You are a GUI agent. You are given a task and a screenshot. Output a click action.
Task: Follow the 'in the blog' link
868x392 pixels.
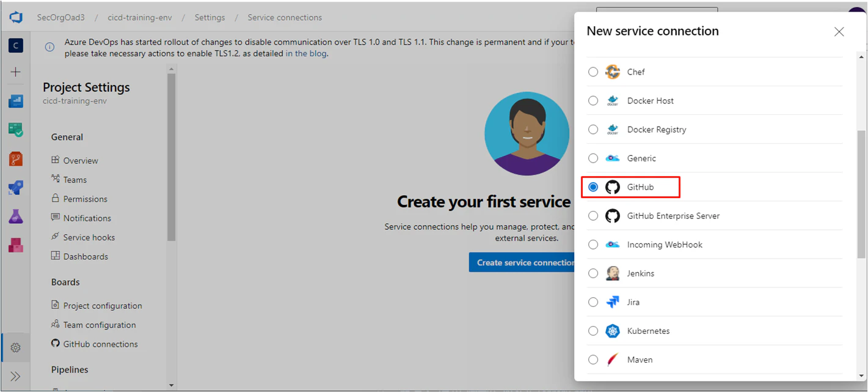click(307, 53)
